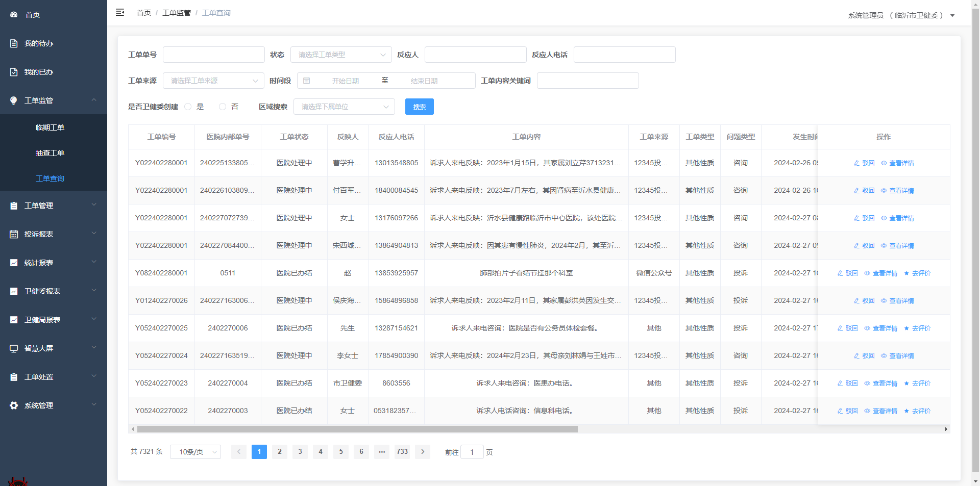This screenshot has height=486, width=980.
Task: Click the 开始日期 start date field
Action: 346,81
